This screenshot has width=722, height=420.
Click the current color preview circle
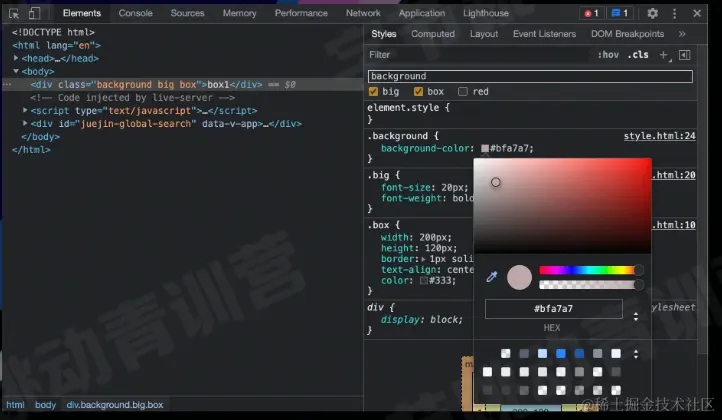[x=519, y=277]
